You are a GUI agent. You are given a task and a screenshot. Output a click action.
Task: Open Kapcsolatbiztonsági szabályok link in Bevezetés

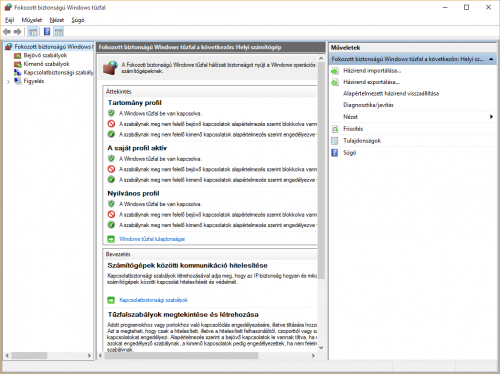coord(154,300)
